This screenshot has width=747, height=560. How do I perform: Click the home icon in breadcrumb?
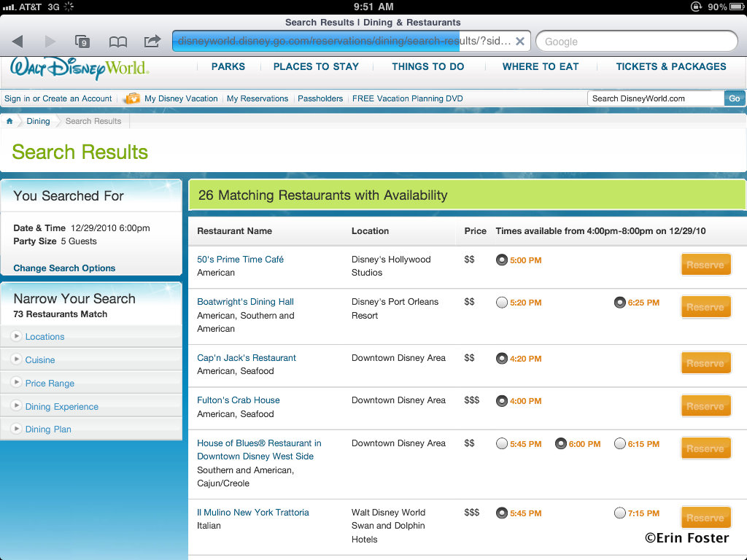tap(9, 121)
